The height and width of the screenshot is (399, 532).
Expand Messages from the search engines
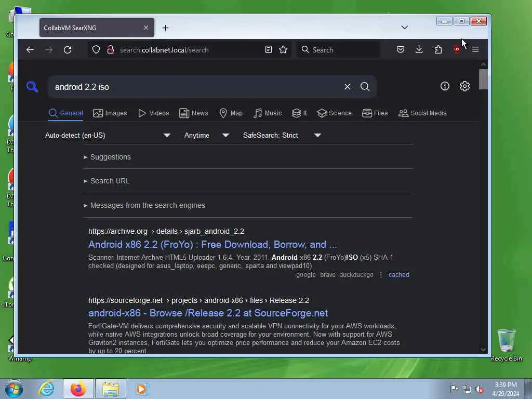click(144, 205)
